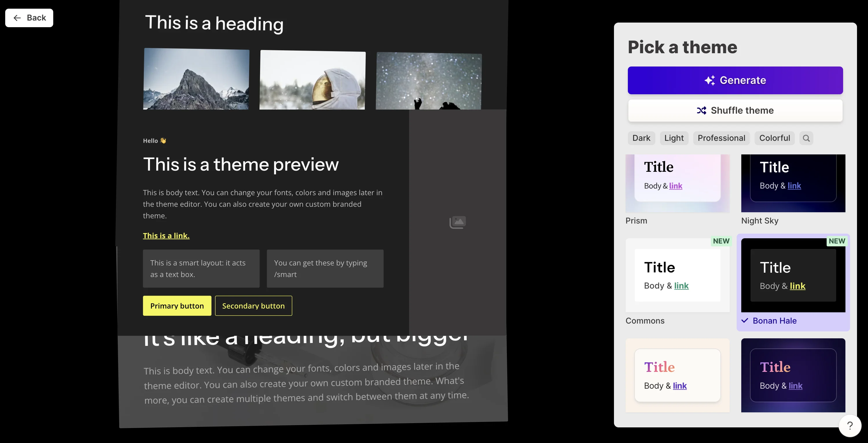Filter themes by Light
Screen dimensions: 868x443
[674, 138]
